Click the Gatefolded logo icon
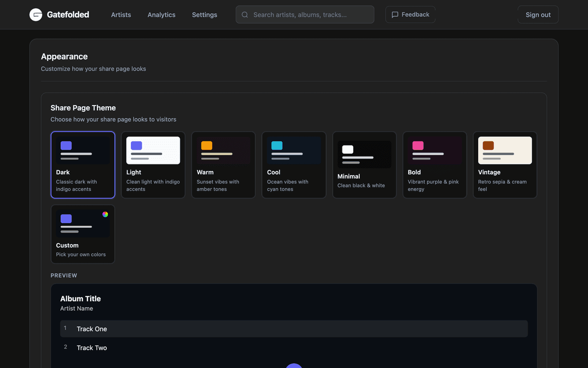The image size is (588, 368). click(x=36, y=15)
